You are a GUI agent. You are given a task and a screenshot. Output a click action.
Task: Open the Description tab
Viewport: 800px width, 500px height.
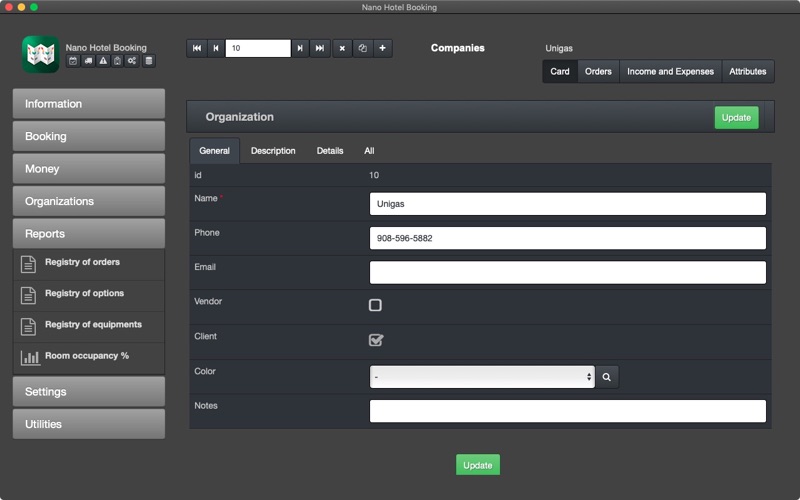tap(273, 151)
